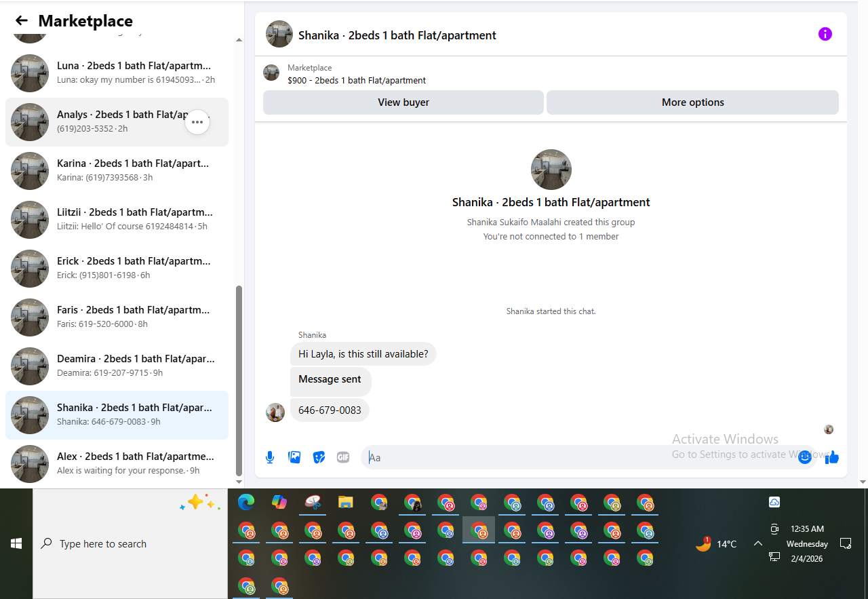Click the 'Hi Layla, is this still available?' message
The height and width of the screenshot is (599, 868).
pyautogui.click(x=363, y=354)
